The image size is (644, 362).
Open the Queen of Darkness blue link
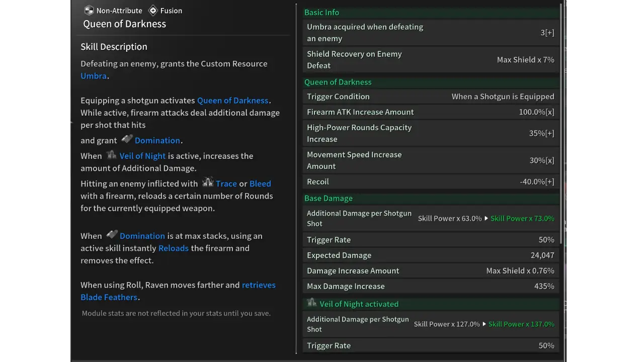tap(232, 101)
